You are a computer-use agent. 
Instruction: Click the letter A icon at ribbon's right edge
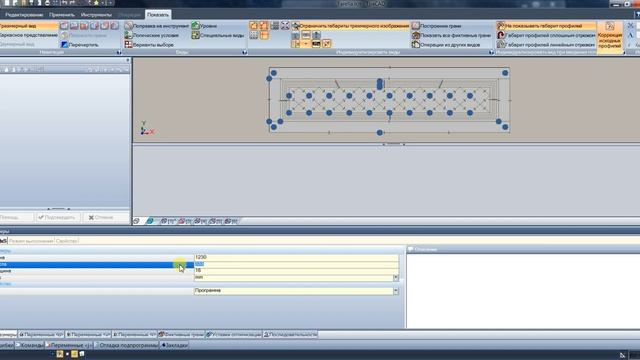tap(630, 36)
